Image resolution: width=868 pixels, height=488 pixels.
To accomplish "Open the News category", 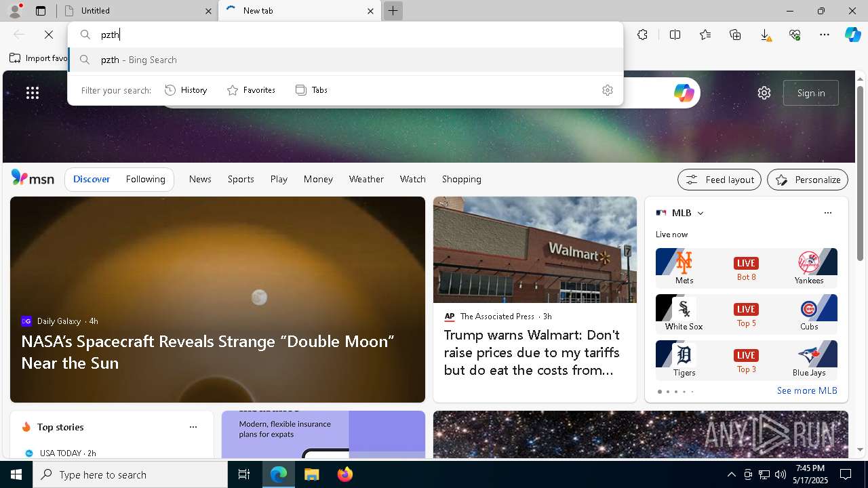I will [x=200, y=179].
